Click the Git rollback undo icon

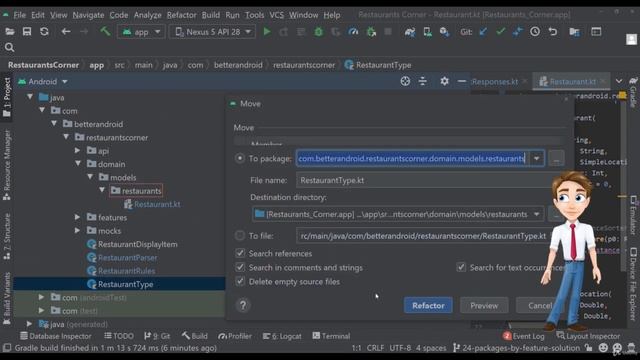pos(553,31)
